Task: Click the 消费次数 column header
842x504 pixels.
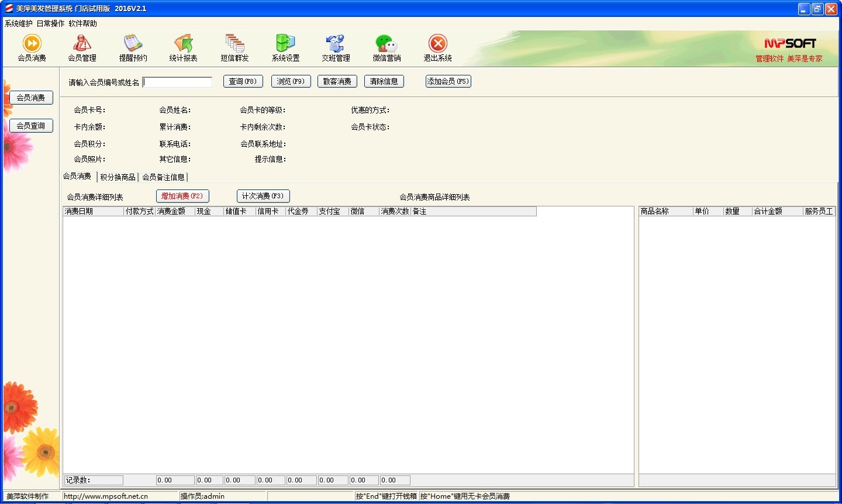Action: pyautogui.click(x=395, y=211)
